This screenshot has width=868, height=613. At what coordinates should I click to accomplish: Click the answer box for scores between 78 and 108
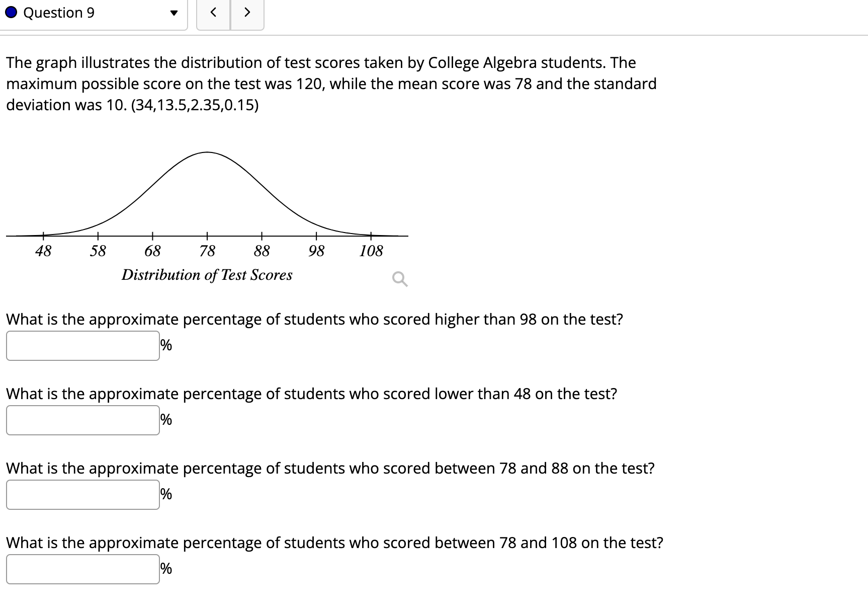(82, 569)
